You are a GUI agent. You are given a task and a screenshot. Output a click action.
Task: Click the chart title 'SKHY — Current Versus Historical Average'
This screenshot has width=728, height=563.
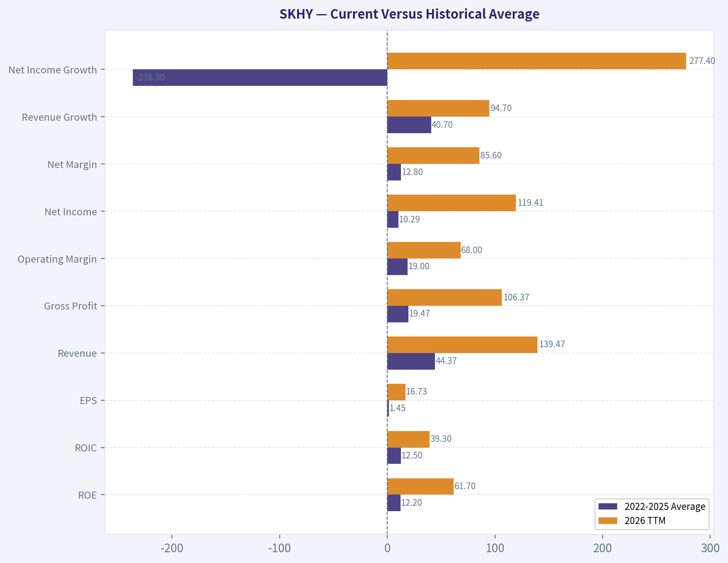409,14
